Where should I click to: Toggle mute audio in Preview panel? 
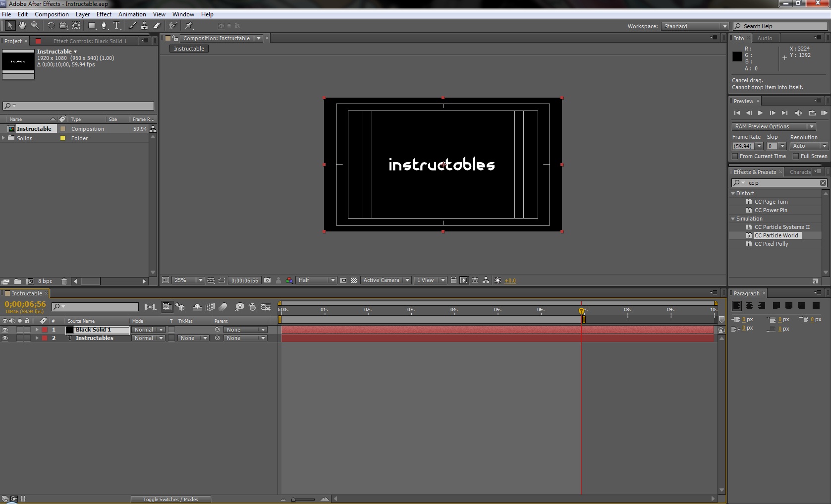[x=798, y=113]
